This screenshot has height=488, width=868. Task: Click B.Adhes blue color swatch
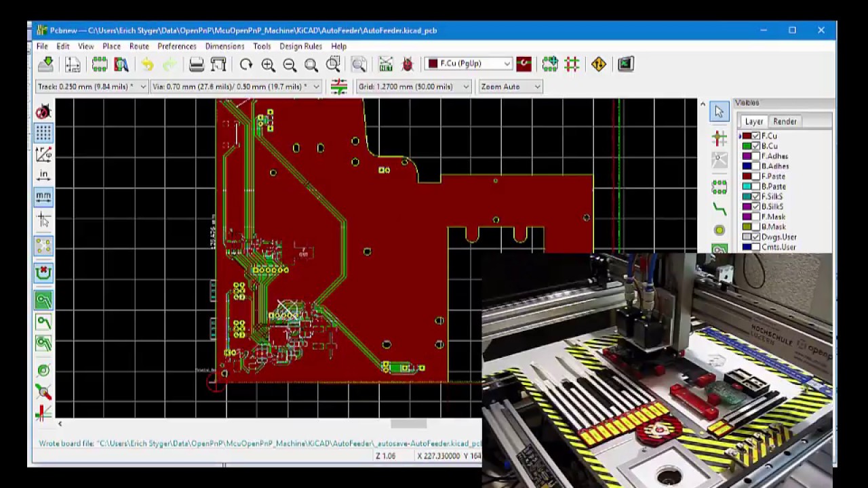click(x=747, y=166)
